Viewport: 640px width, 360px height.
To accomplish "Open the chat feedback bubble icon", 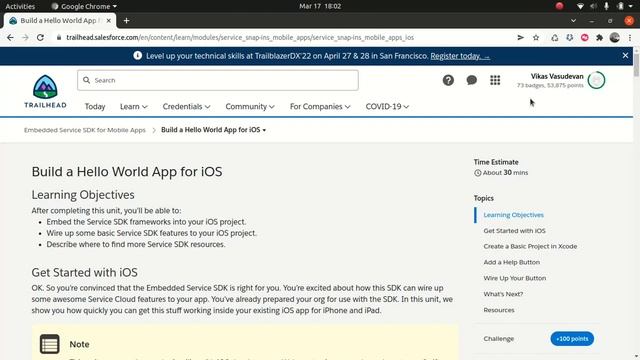I will click(x=471, y=80).
